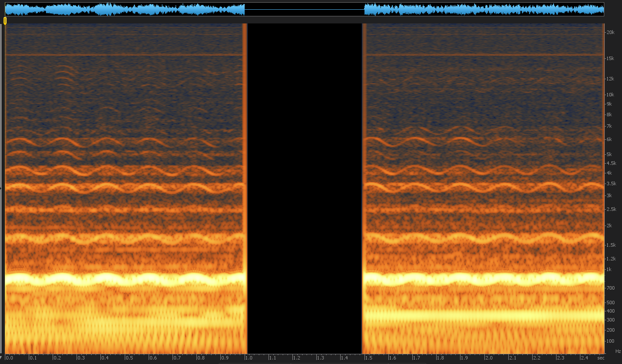This screenshot has height=364, width=622.
Task: Click the 0.9 mark on the time ruler
Action: click(225, 358)
